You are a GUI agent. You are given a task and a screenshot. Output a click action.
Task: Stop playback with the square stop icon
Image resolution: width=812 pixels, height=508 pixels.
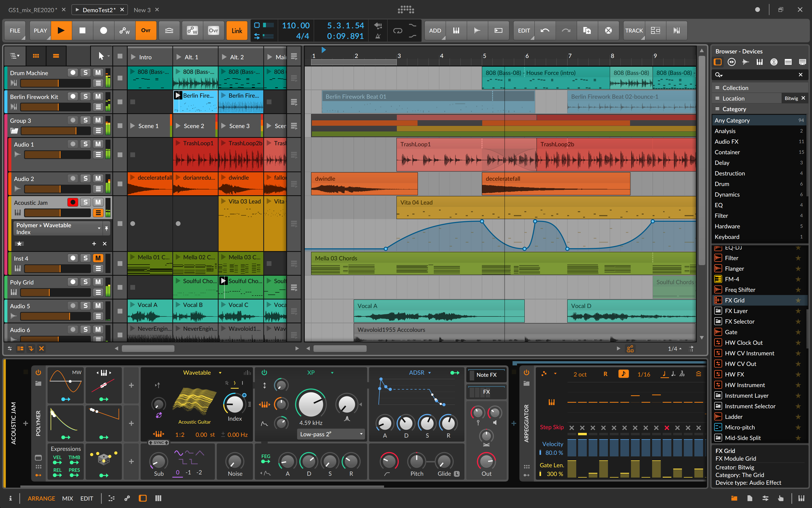tap(82, 31)
